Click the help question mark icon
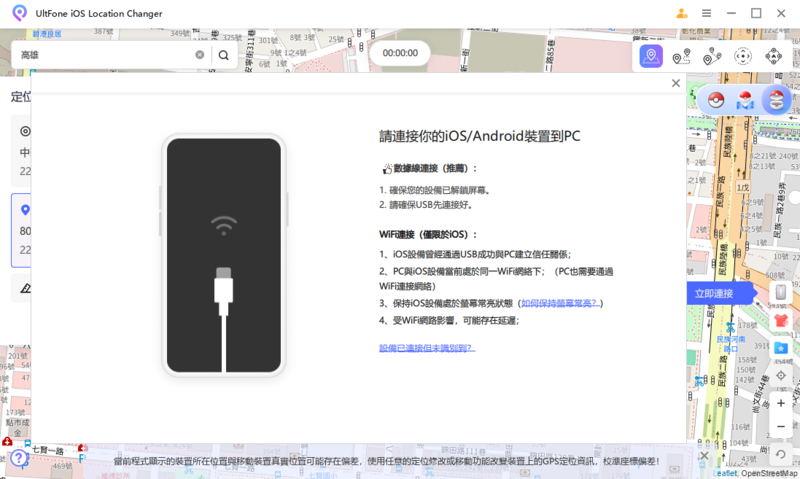 coord(18,458)
